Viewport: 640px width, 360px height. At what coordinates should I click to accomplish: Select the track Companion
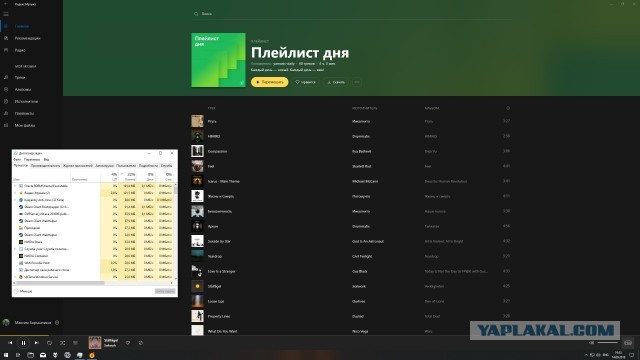217,151
